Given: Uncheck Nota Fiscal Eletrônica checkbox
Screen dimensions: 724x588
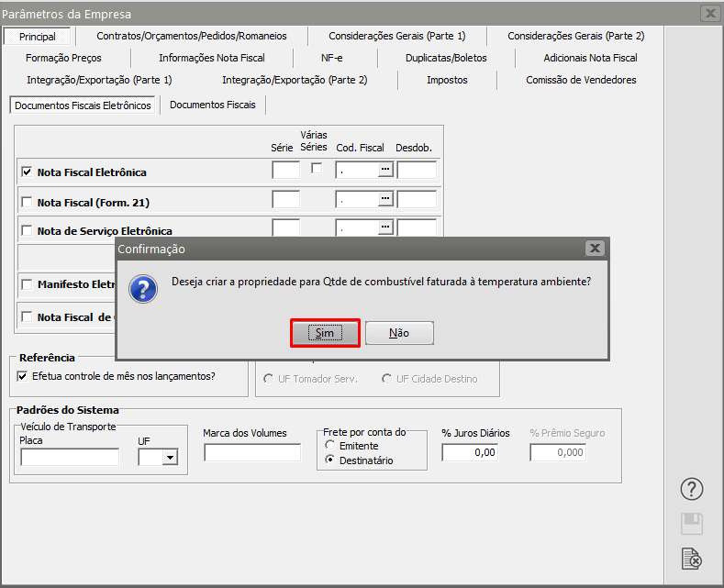Looking at the screenshot, I should (x=27, y=172).
